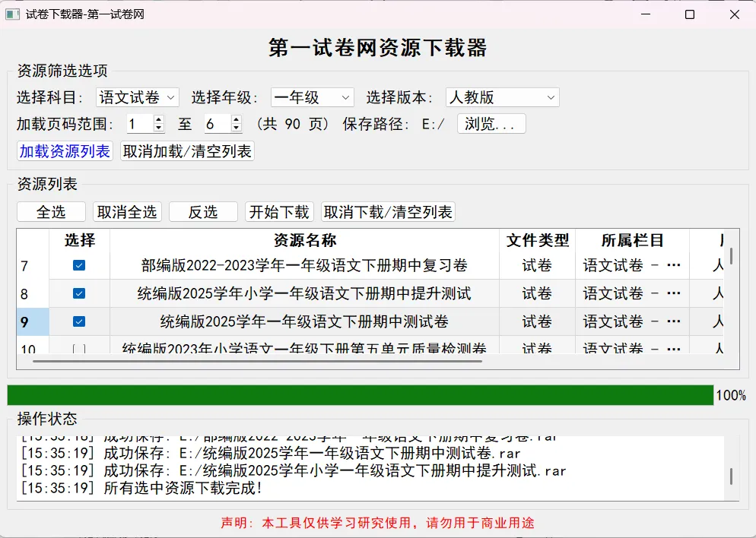Click the status log vertical scrollbar
This screenshot has height=538, width=756.
(x=732, y=476)
